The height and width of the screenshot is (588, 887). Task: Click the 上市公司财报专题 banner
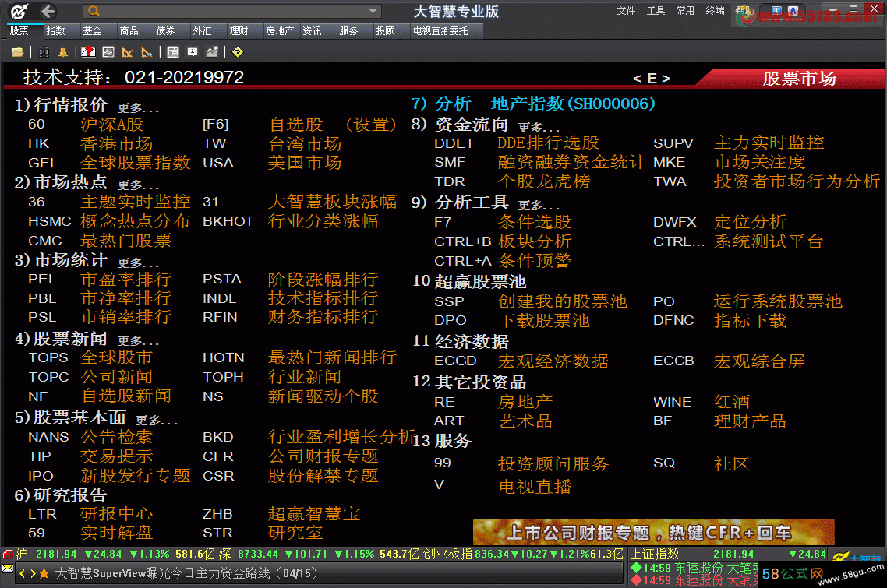point(653,532)
